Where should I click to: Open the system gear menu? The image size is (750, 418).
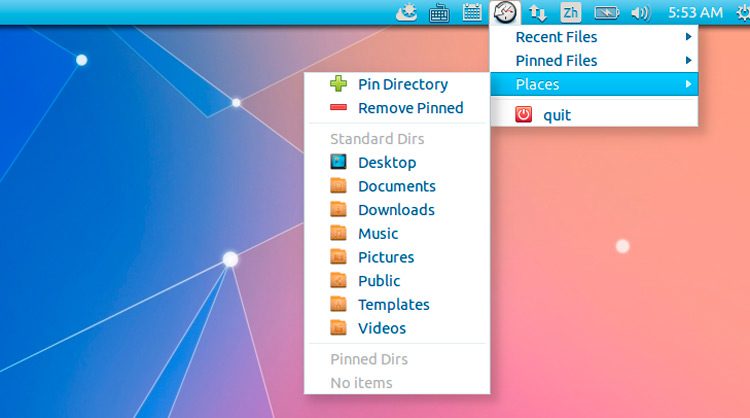pos(743,13)
